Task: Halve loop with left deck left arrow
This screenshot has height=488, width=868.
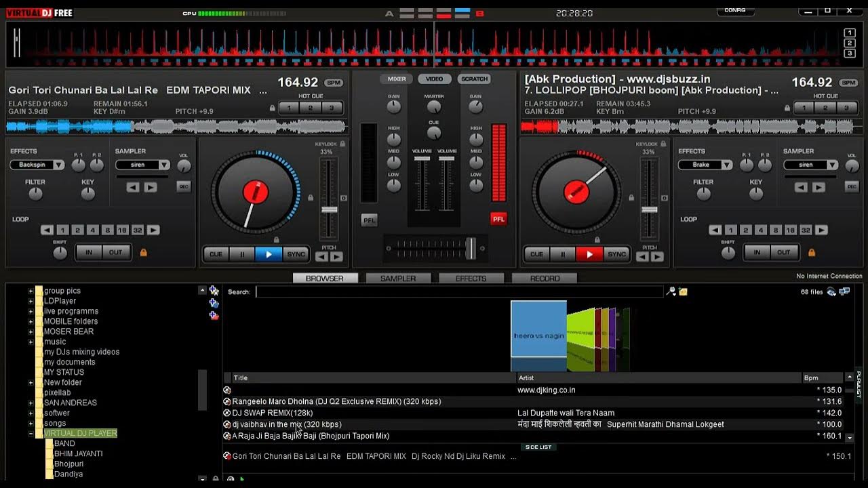Action: (47, 230)
